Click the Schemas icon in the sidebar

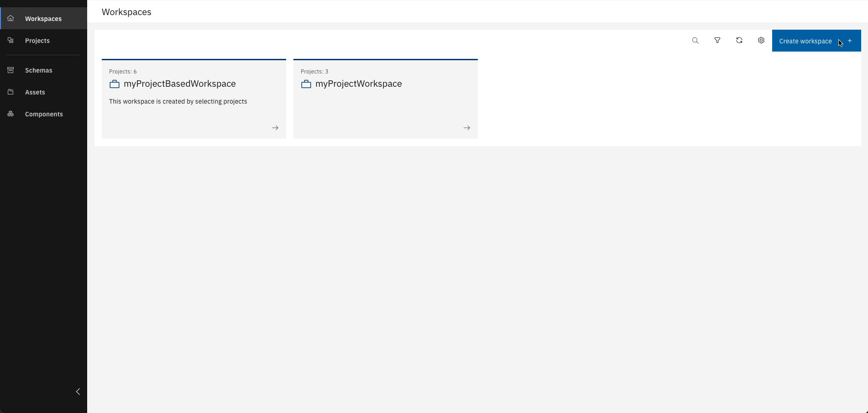pos(10,70)
